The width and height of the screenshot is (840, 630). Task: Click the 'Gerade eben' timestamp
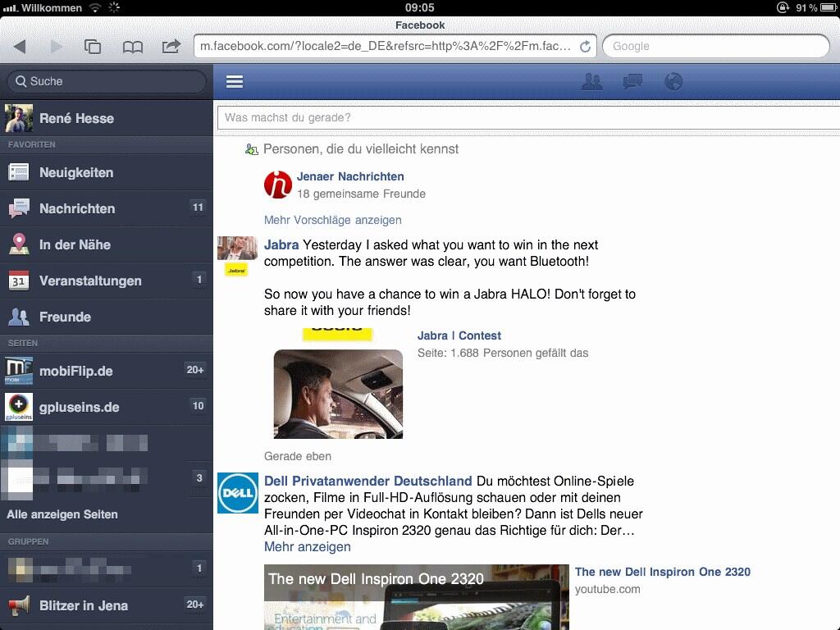pyautogui.click(x=298, y=456)
